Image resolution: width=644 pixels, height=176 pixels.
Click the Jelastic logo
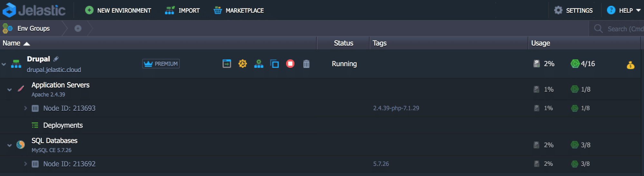pos(34,10)
